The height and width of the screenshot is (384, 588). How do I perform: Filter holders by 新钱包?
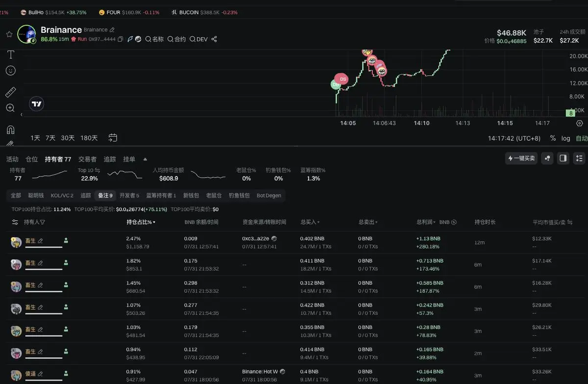(x=191, y=195)
